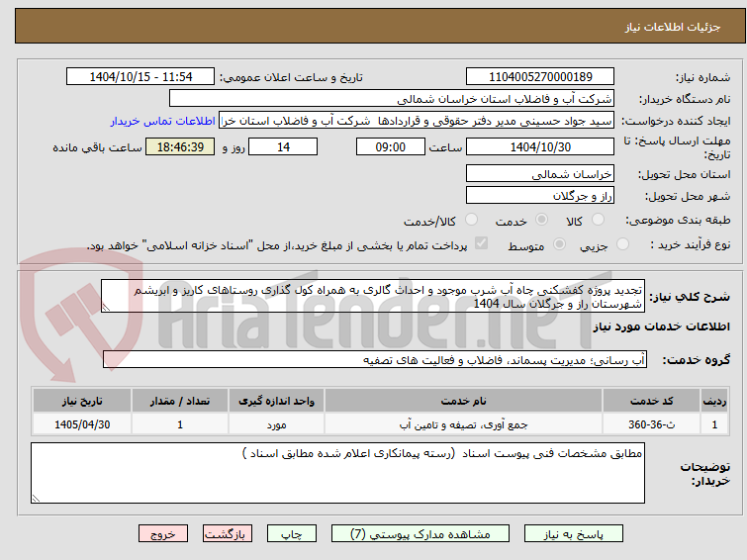
Task: Select the کالا/خدمت radio button
Action: [471, 220]
